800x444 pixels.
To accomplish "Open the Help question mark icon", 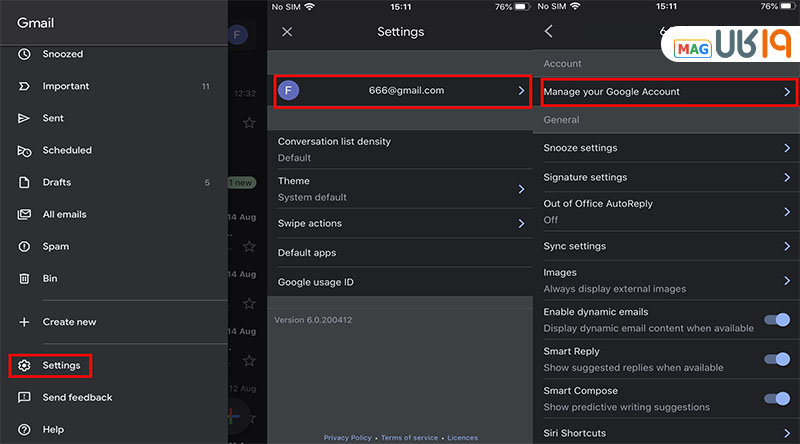I will tap(24, 430).
